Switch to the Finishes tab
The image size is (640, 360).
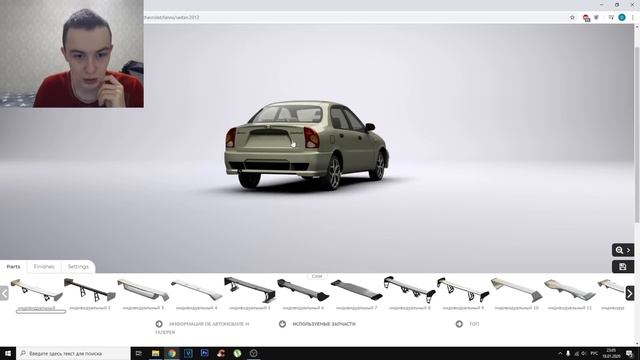click(x=44, y=267)
